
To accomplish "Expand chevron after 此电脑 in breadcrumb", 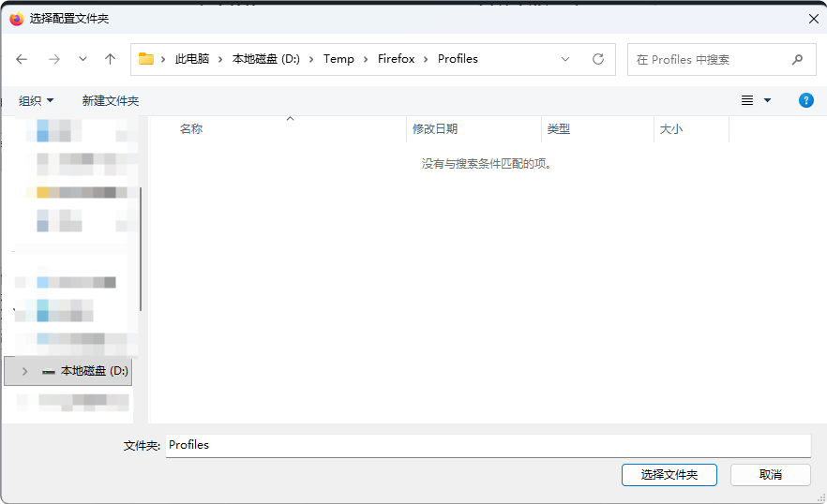I will pos(220,60).
